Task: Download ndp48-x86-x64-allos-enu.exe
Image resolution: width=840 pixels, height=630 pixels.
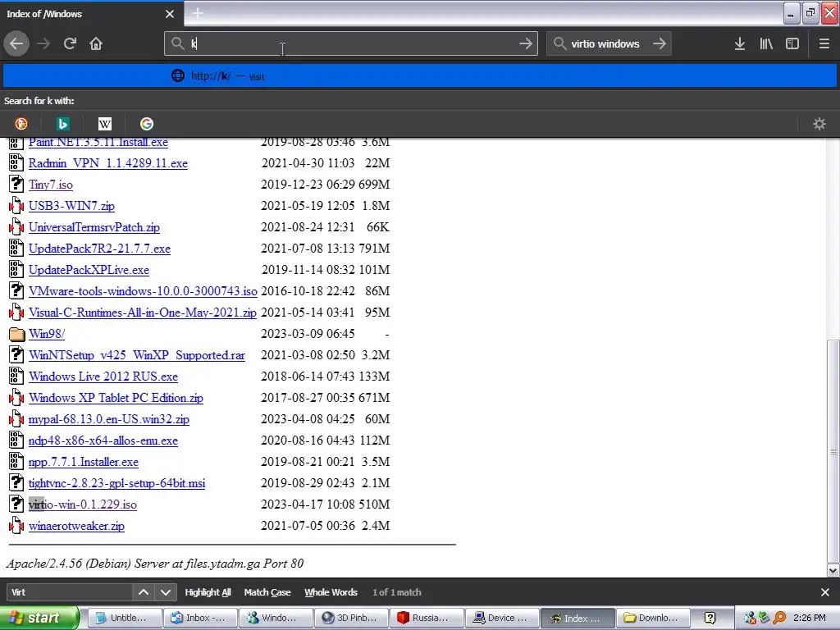Action: click(103, 441)
